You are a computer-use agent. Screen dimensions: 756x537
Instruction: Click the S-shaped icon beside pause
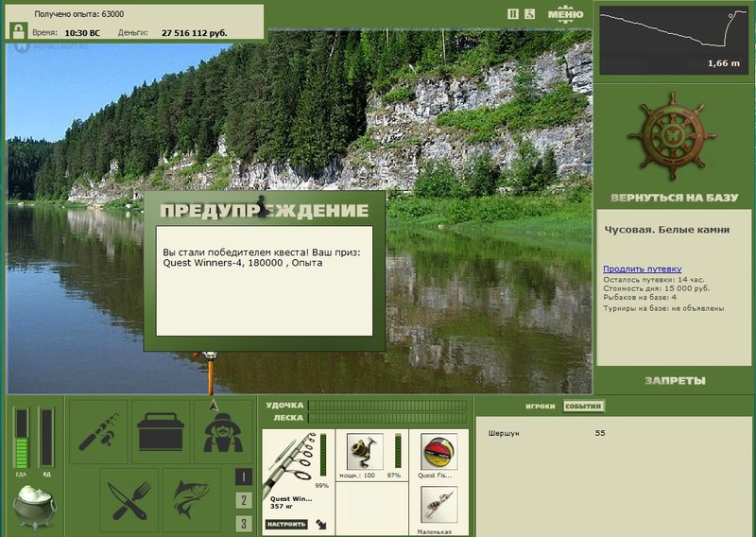tap(529, 14)
